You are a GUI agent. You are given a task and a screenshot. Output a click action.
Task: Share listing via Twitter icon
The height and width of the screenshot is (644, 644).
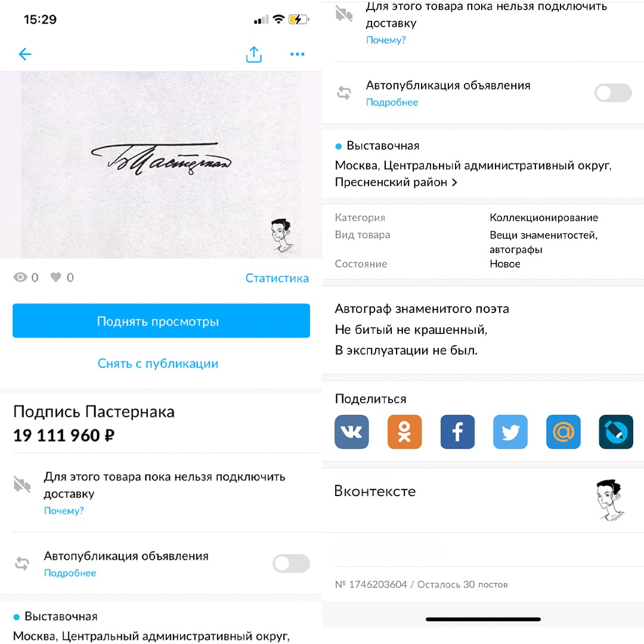click(x=510, y=432)
